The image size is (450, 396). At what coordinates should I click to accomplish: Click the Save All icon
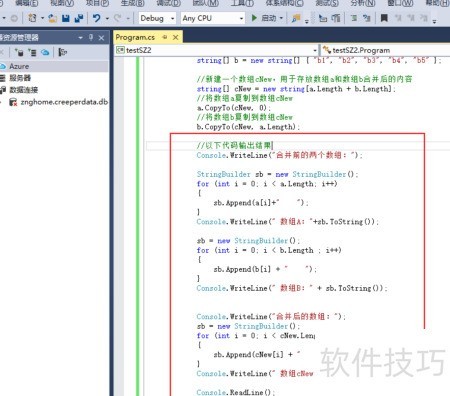pos(79,18)
